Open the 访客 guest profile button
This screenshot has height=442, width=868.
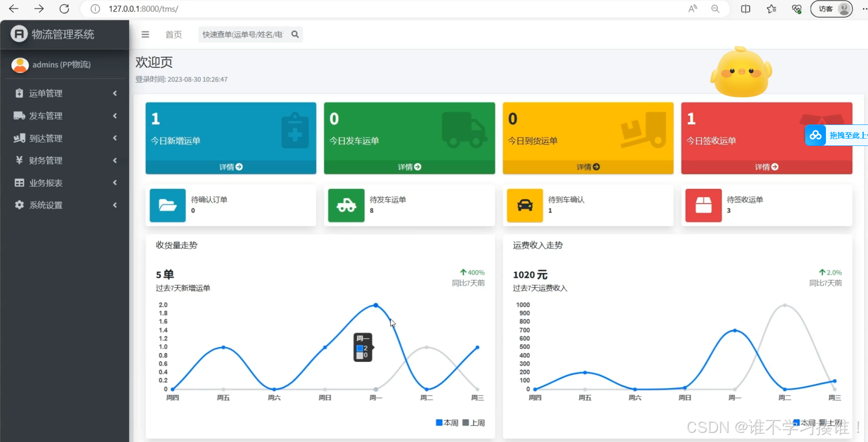(x=831, y=9)
